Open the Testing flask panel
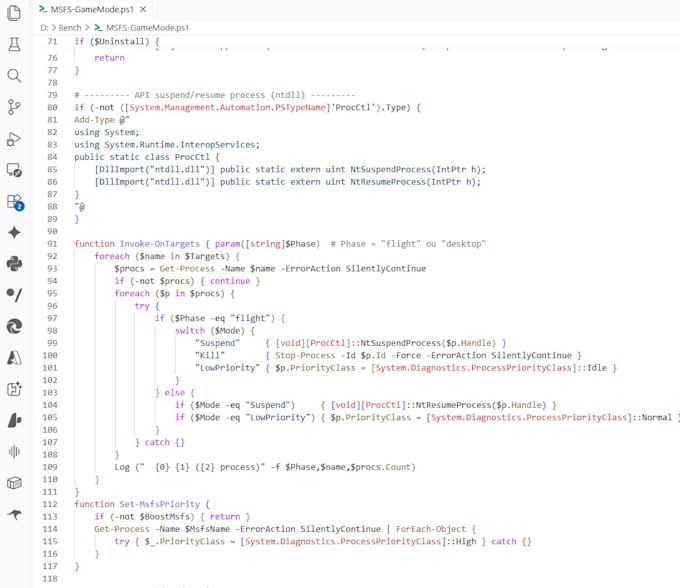Screen dimensions: 680x588 [x=14, y=44]
